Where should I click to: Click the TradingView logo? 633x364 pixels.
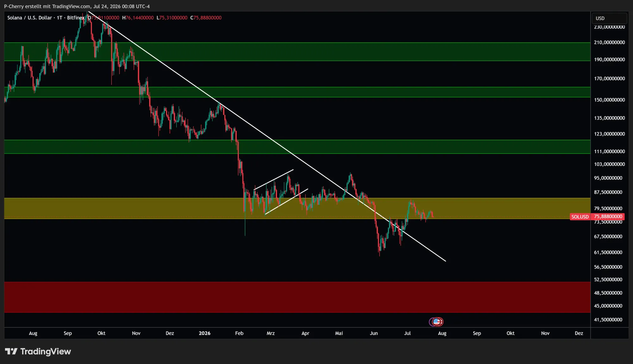[38, 351]
